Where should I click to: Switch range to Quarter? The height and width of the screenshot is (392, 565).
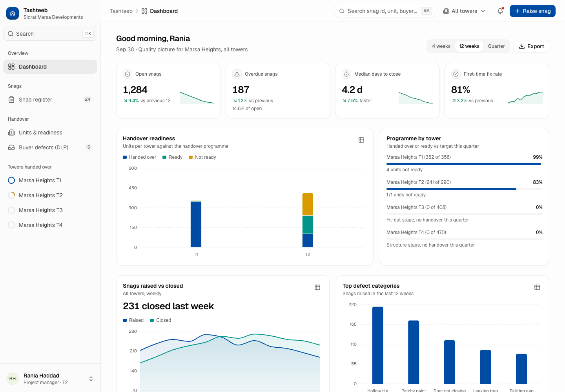(496, 46)
